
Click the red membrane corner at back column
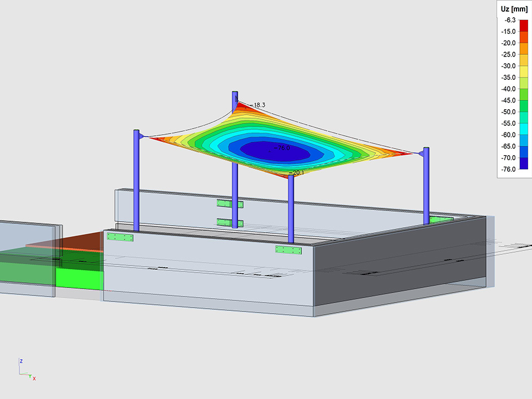point(242,106)
